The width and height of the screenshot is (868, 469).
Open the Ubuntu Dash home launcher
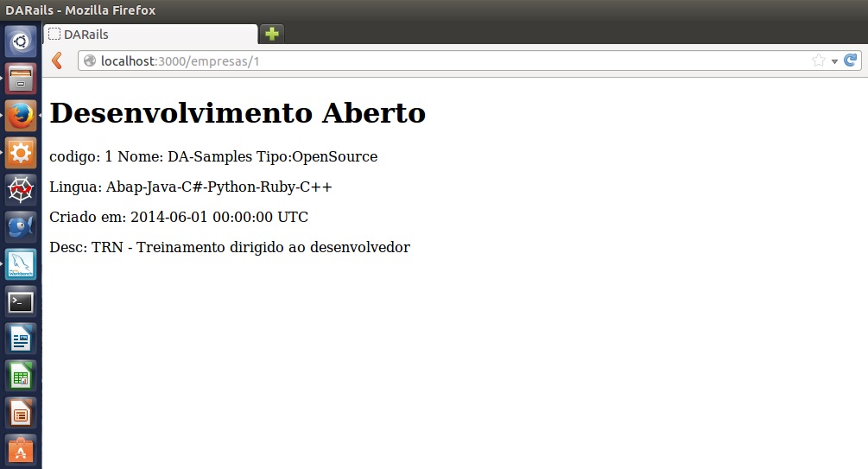coord(21,41)
